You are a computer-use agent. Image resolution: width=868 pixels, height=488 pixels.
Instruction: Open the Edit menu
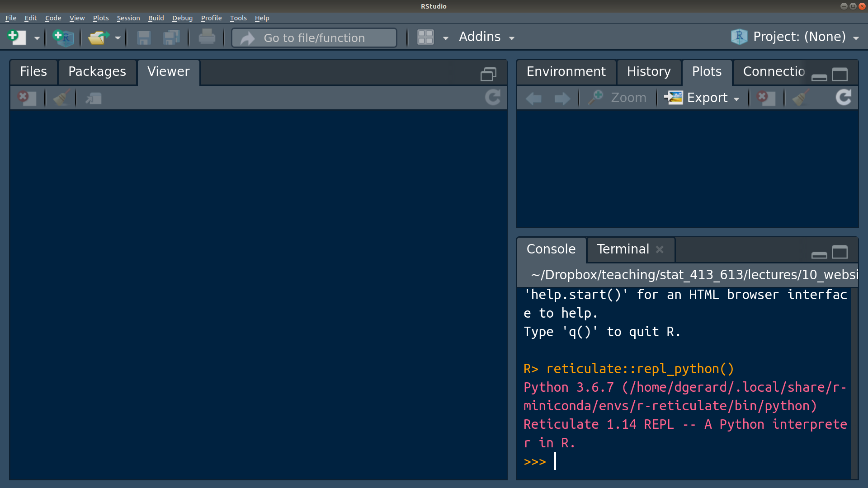(31, 18)
